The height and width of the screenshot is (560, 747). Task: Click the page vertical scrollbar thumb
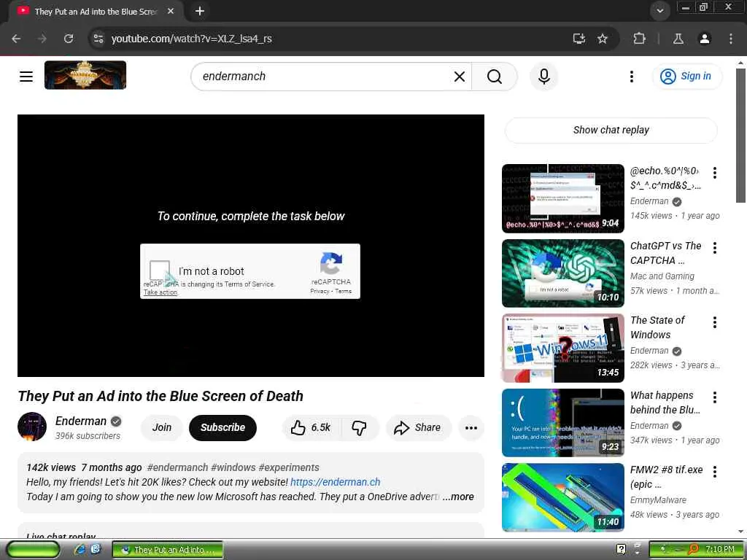pos(740,136)
